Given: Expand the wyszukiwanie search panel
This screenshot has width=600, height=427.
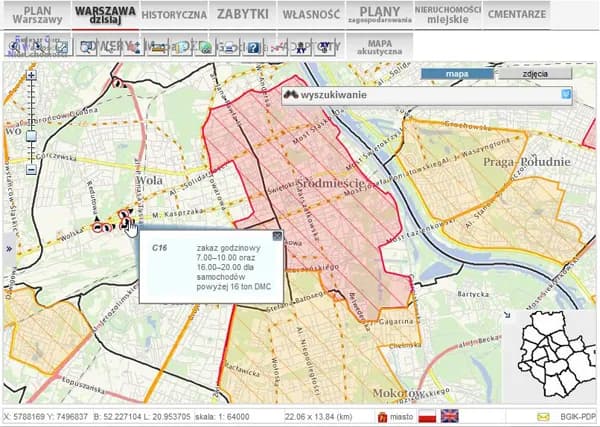Looking at the screenshot, I should (x=565, y=95).
